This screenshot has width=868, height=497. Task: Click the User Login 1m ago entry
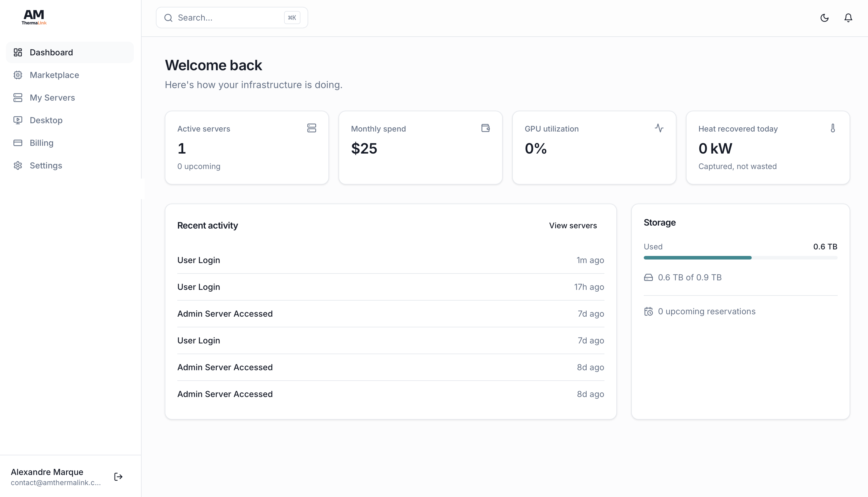coord(391,260)
